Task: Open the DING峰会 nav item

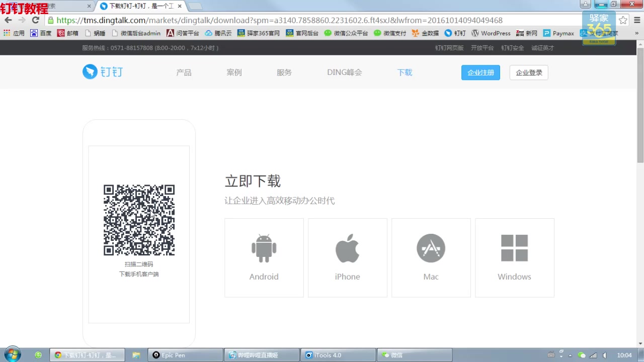Action: pos(345,72)
